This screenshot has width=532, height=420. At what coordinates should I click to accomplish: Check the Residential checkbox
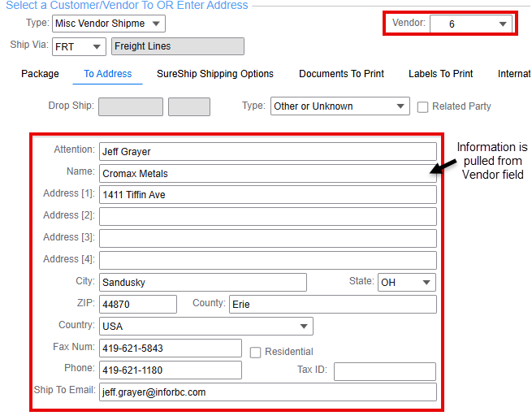coord(256,353)
